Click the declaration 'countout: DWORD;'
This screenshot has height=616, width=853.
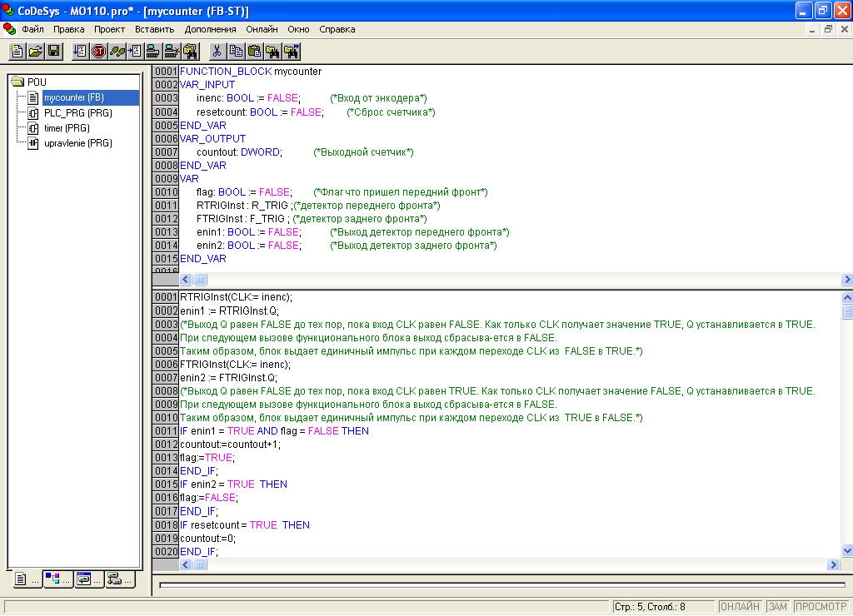coord(239,152)
